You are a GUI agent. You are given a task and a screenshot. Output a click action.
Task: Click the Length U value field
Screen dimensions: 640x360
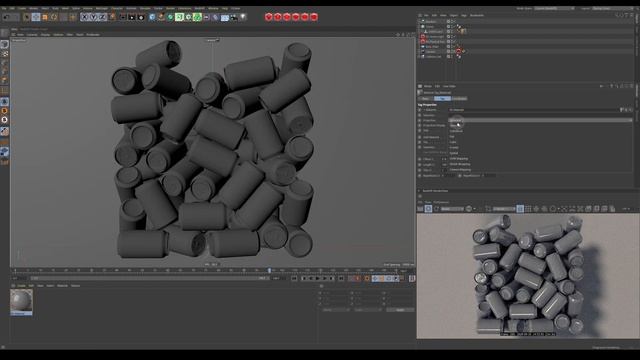(443, 164)
